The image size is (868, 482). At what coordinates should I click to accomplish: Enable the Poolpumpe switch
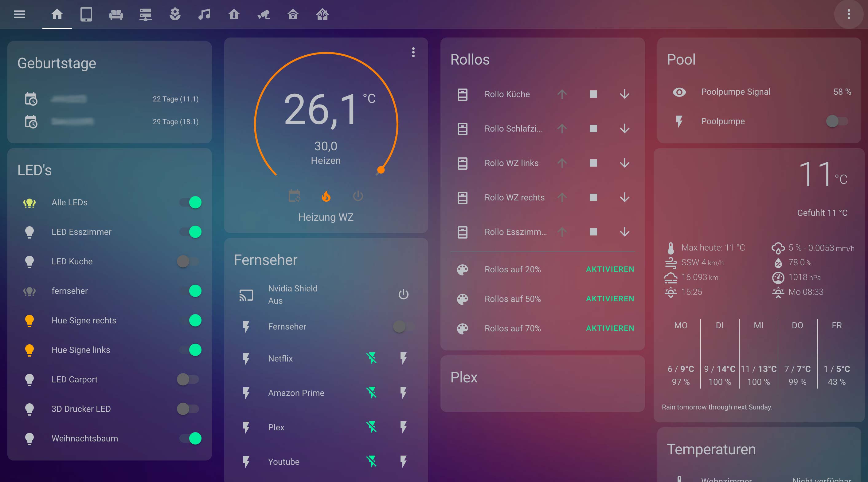point(837,121)
